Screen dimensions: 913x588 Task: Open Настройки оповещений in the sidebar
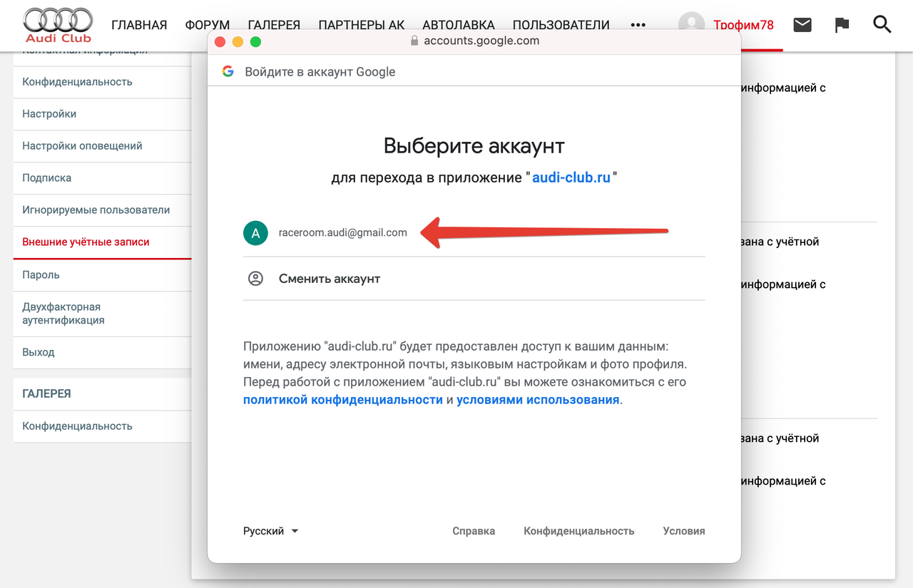click(102, 146)
